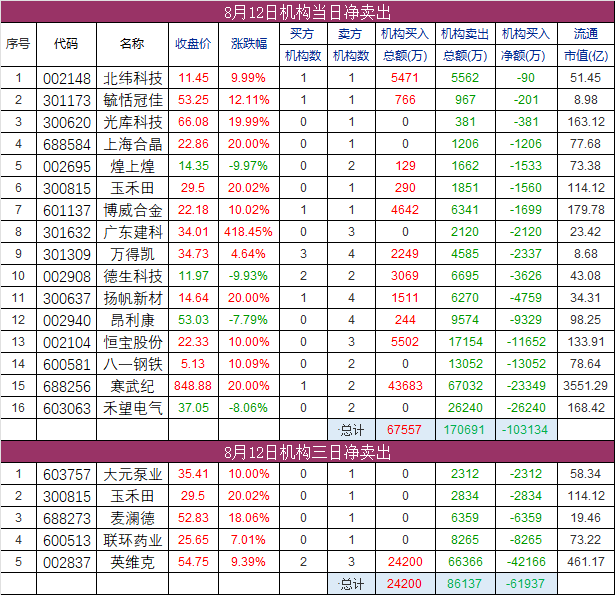The height and width of the screenshot is (595, 615).
Task: Click sell total 5562
Action: click(x=465, y=78)
